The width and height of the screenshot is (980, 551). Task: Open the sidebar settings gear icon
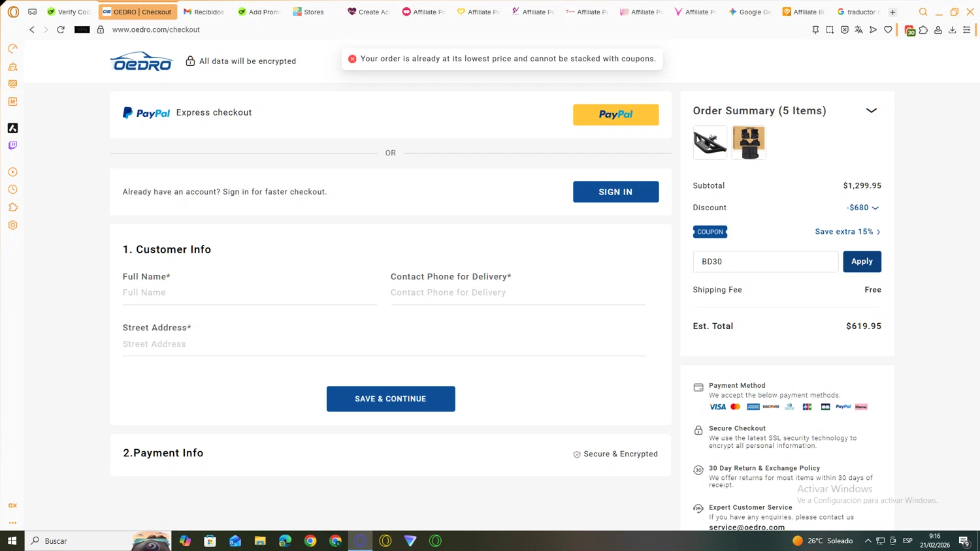point(12,225)
